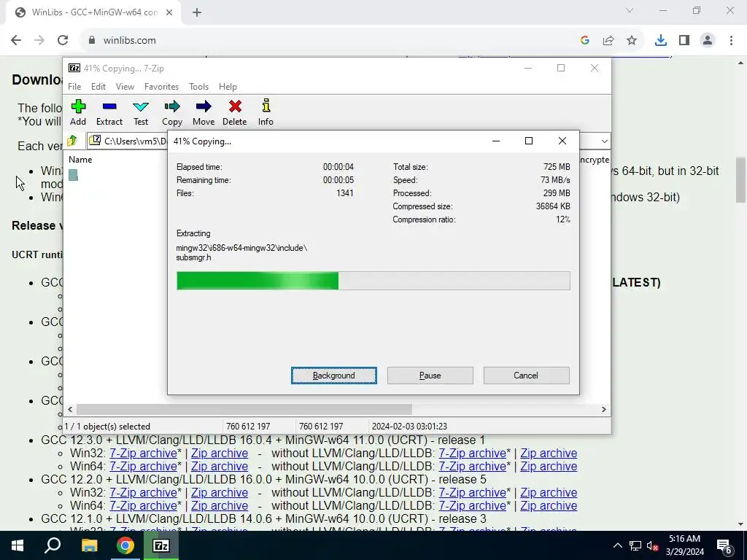Click the browser page vertical scrollbar

tap(741, 180)
